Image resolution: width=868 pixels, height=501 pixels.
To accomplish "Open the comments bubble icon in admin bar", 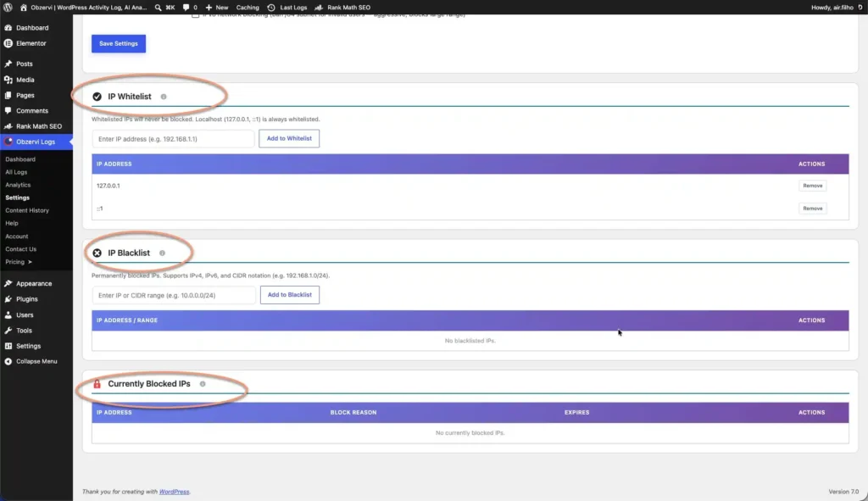I will point(186,7).
